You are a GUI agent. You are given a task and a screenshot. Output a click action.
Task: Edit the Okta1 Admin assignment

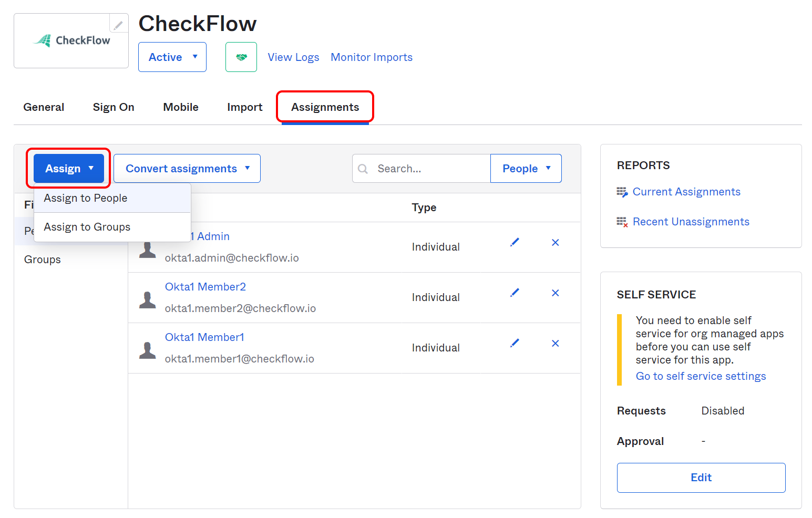515,242
